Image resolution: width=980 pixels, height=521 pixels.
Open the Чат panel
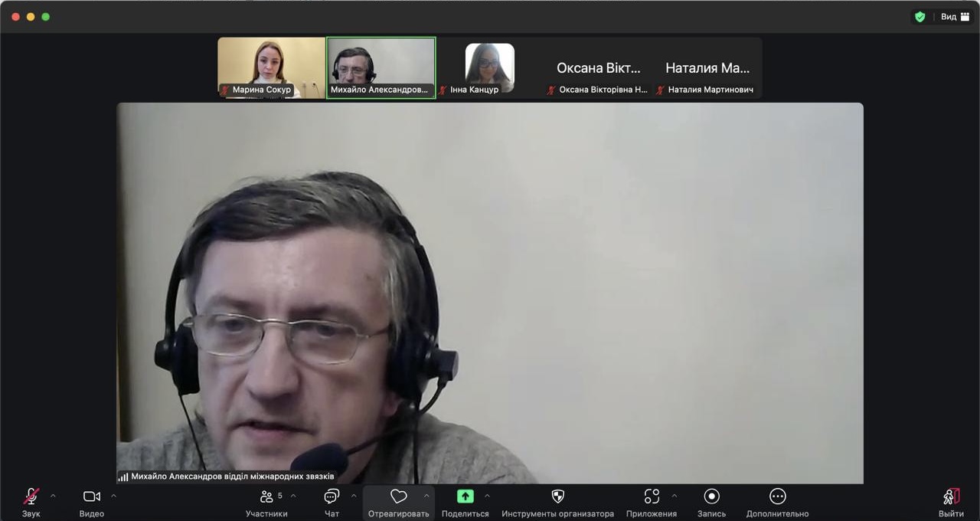pos(332,503)
